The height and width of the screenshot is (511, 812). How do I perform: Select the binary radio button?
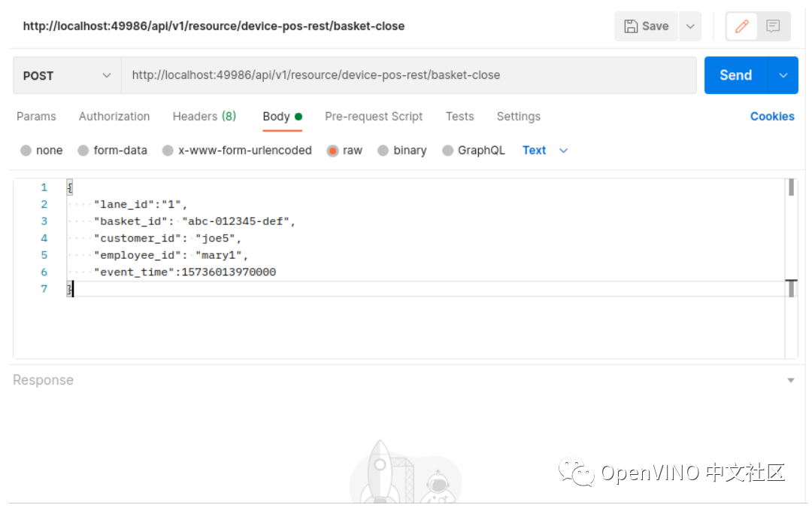coord(383,151)
